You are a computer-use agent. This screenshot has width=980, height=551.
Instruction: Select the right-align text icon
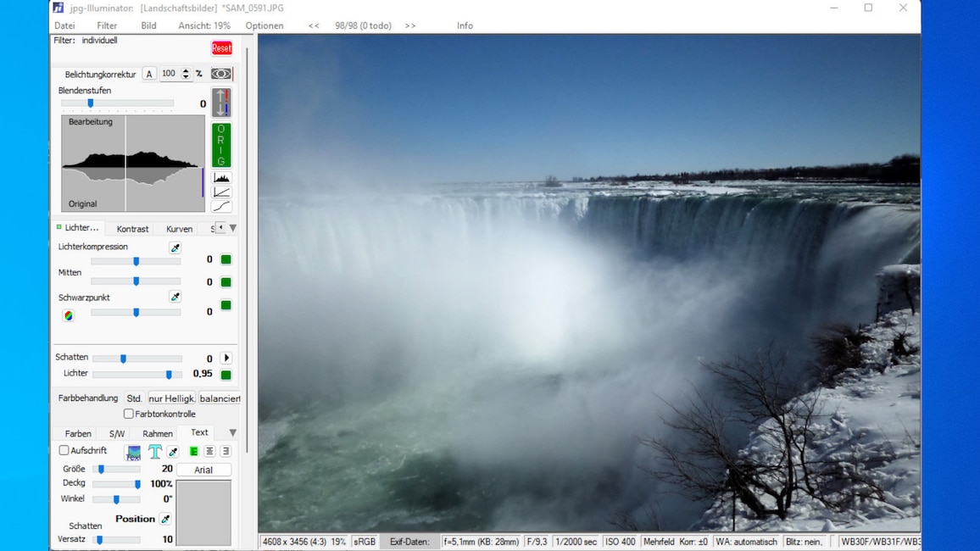[x=226, y=451]
